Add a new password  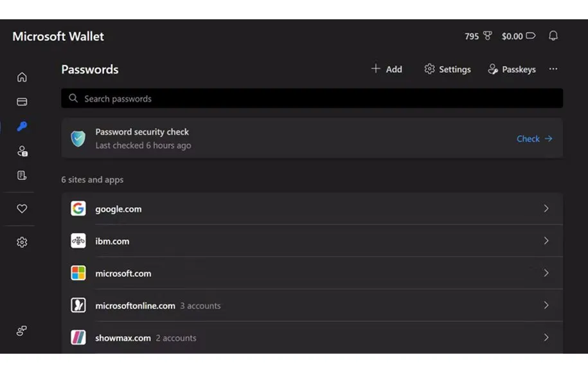click(x=387, y=69)
